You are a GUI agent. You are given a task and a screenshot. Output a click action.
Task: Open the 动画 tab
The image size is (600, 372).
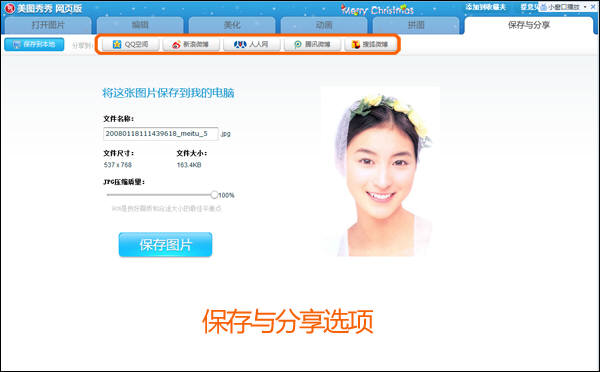(x=324, y=25)
